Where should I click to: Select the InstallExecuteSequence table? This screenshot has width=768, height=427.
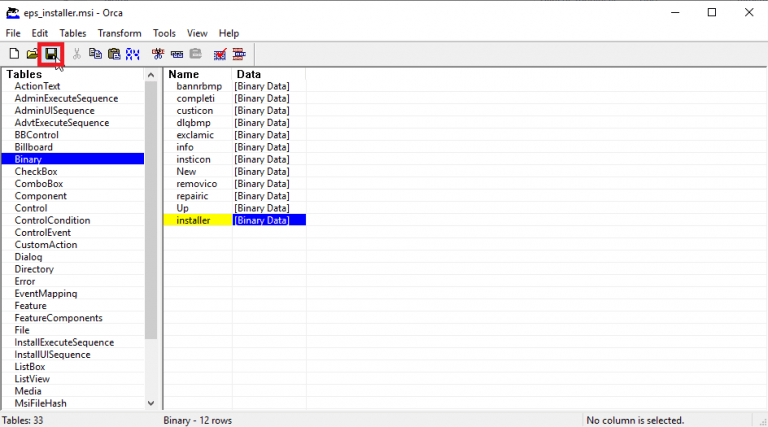[x=64, y=342]
